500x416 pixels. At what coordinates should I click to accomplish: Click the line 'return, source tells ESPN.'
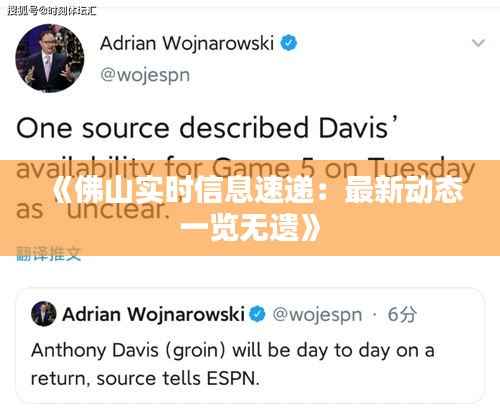tap(145, 379)
